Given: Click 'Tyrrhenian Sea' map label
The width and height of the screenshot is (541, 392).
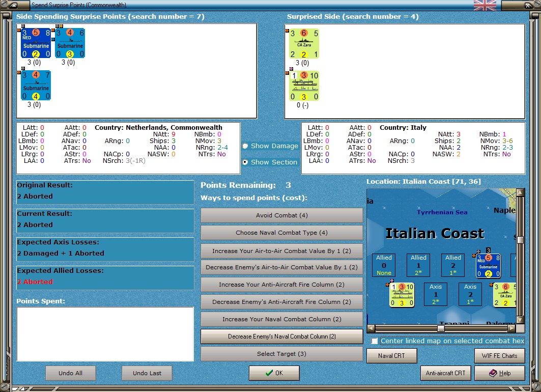Looking at the screenshot, I should pos(442,212).
